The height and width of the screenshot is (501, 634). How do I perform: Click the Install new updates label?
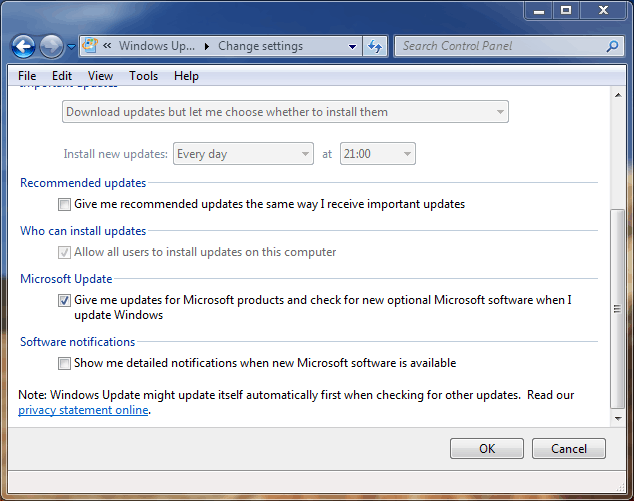pos(115,154)
